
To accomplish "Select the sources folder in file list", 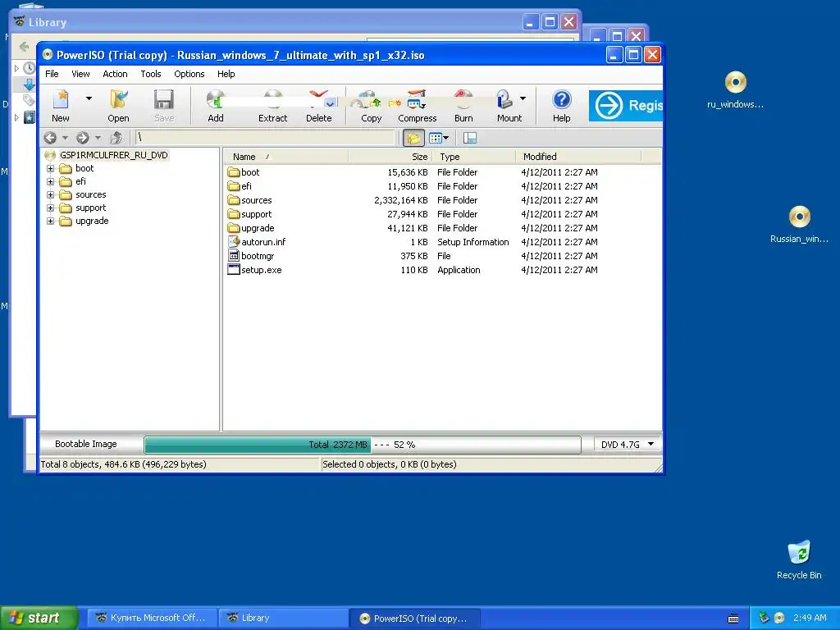I will tap(256, 200).
